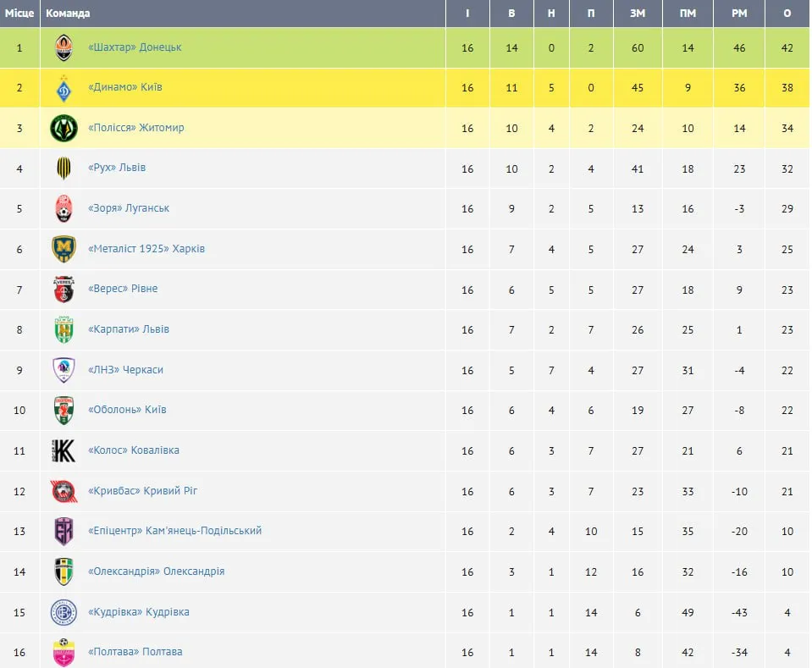
Task: Click the Epitsentr team crest
Action: tap(64, 532)
